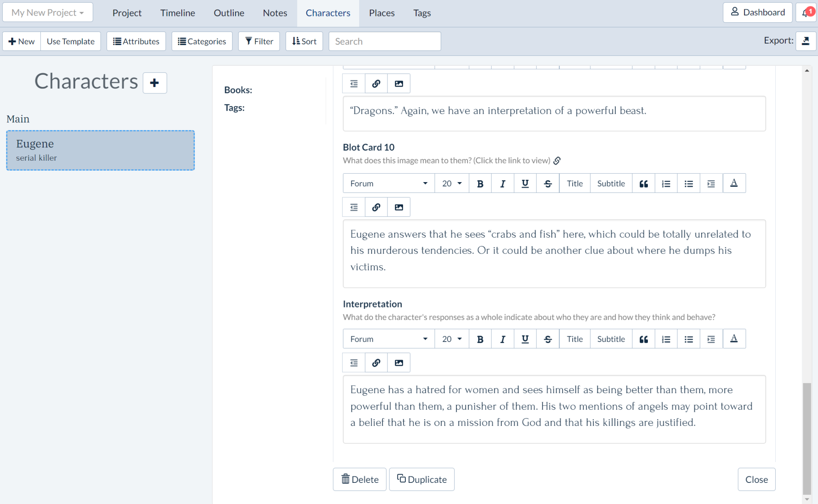Click the Blot Card 10 image link icon

pyautogui.click(x=557, y=161)
